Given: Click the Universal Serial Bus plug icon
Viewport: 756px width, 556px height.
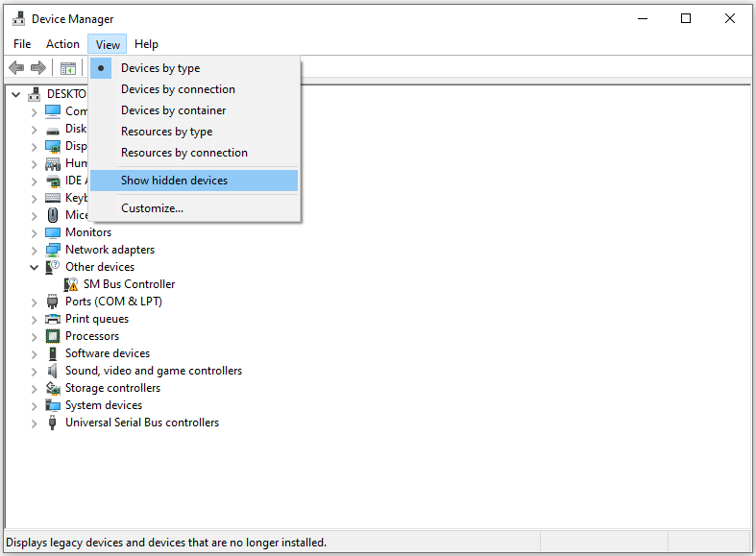Looking at the screenshot, I should coord(53,423).
